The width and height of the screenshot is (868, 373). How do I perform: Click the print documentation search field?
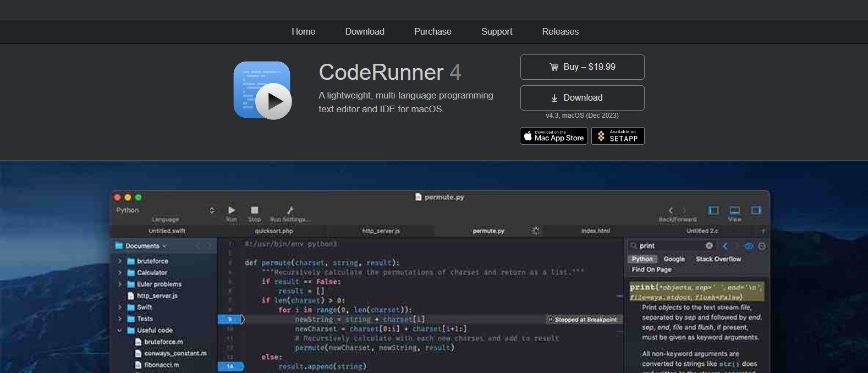pos(671,246)
